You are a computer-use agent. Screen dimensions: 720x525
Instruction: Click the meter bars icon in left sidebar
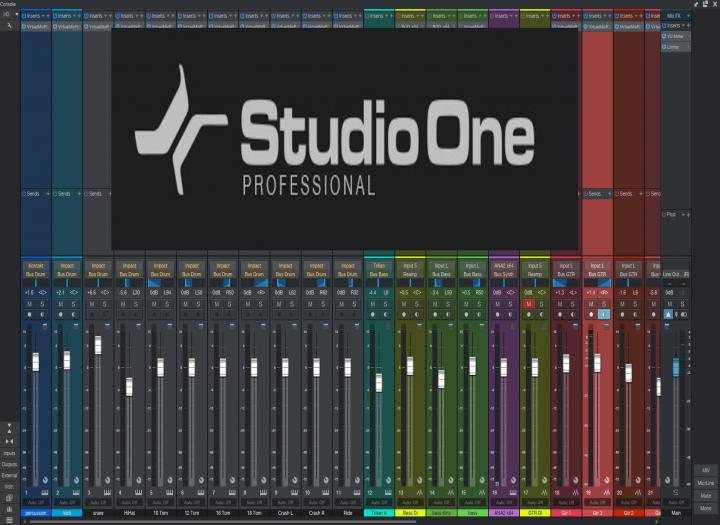click(x=9, y=508)
